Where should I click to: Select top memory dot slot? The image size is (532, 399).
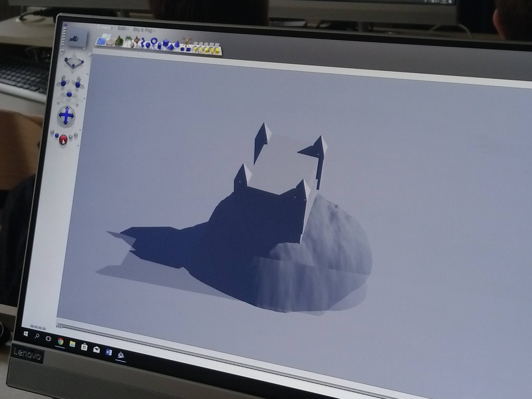65,25
